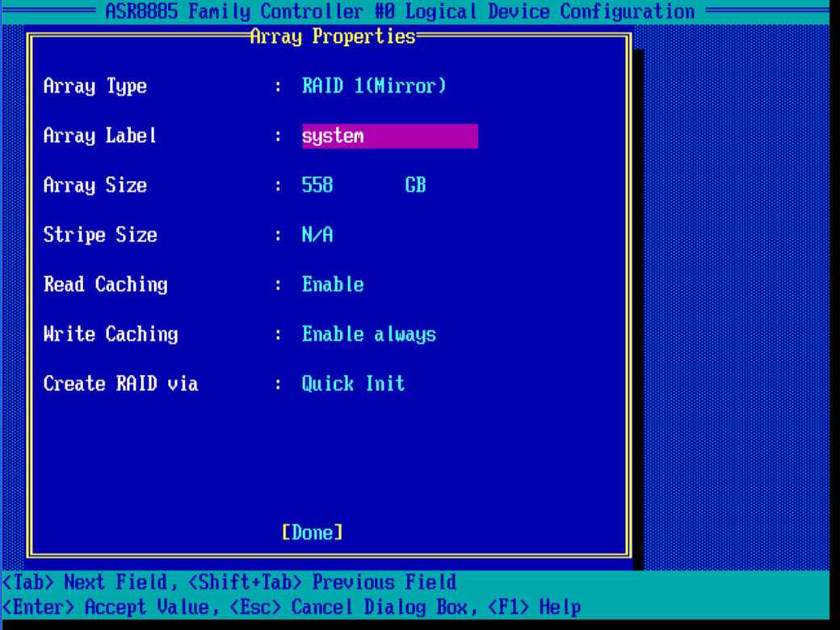
Task: Click the 'Read Caching' row label
Action: pyautogui.click(x=105, y=285)
